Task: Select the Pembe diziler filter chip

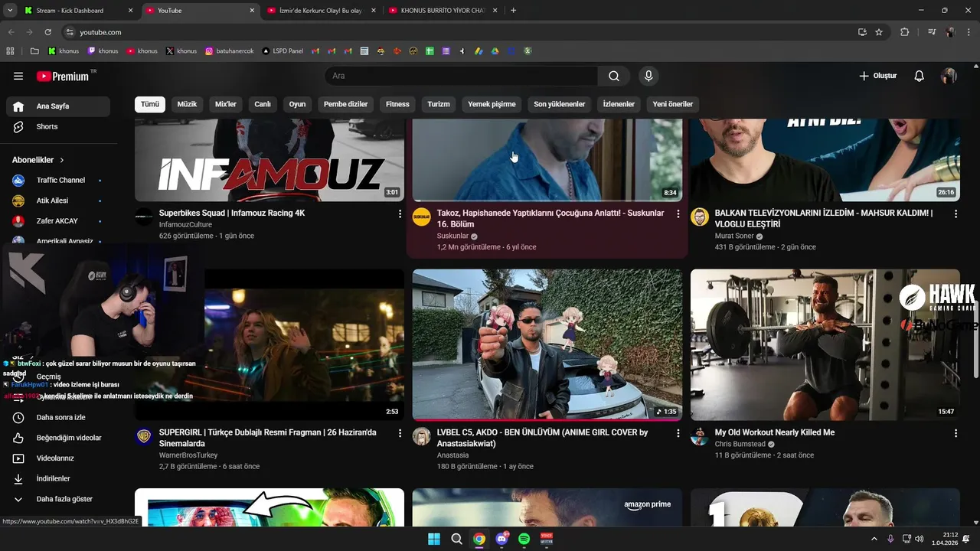Action: (345, 104)
